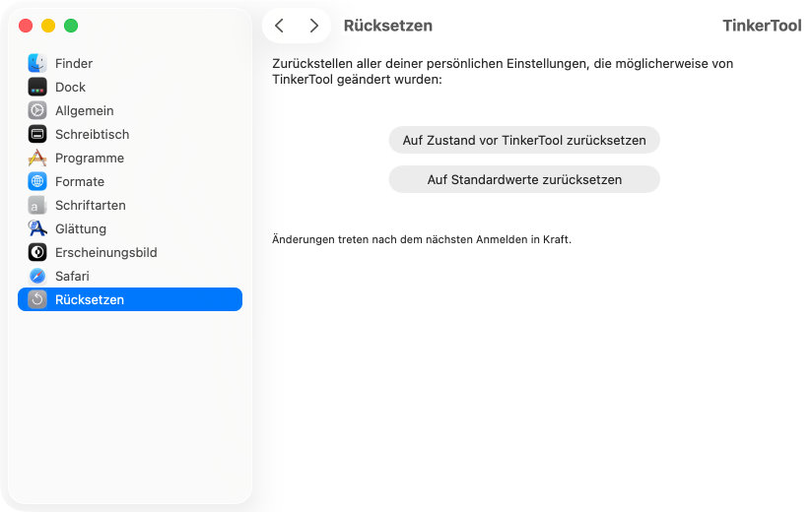
Task: Switch to the Schriftarten pane label
Action: 91,205
